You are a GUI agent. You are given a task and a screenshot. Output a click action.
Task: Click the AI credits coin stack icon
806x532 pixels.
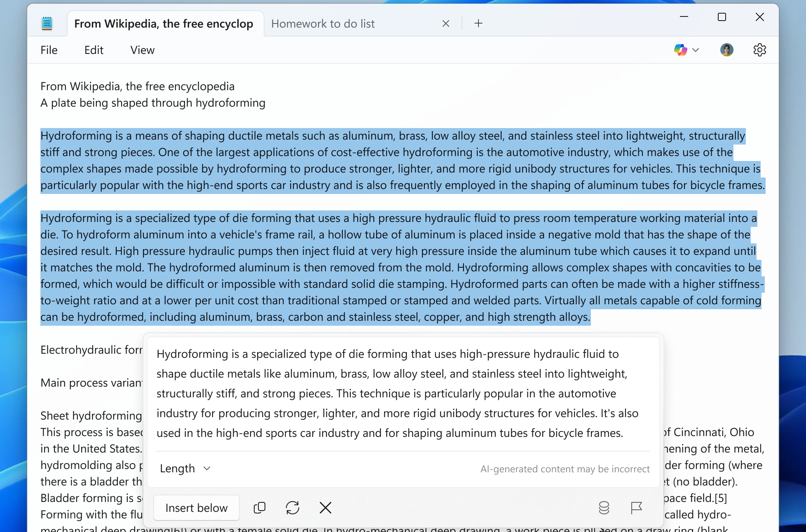[x=604, y=508]
